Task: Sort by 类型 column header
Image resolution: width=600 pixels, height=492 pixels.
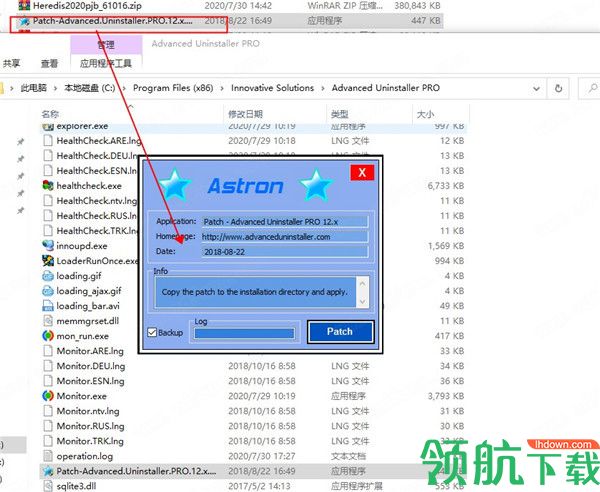Action: pyautogui.click(x=339, y=114)
